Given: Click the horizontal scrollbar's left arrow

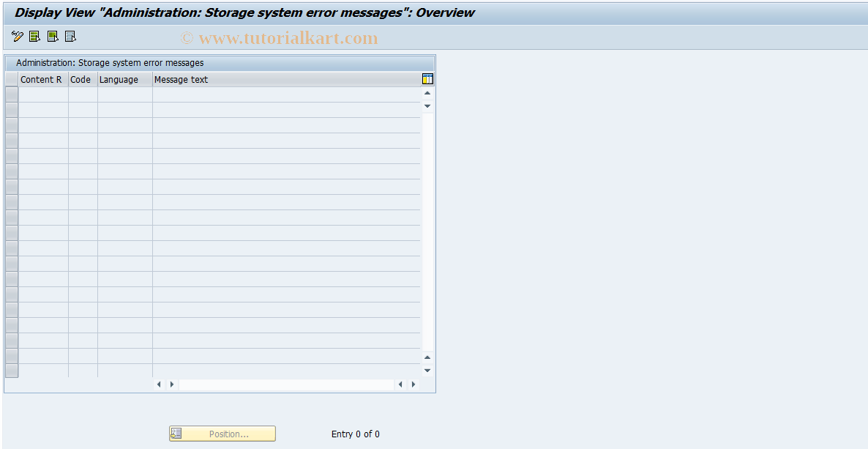Looking at the screenshot, I should 159,384.
